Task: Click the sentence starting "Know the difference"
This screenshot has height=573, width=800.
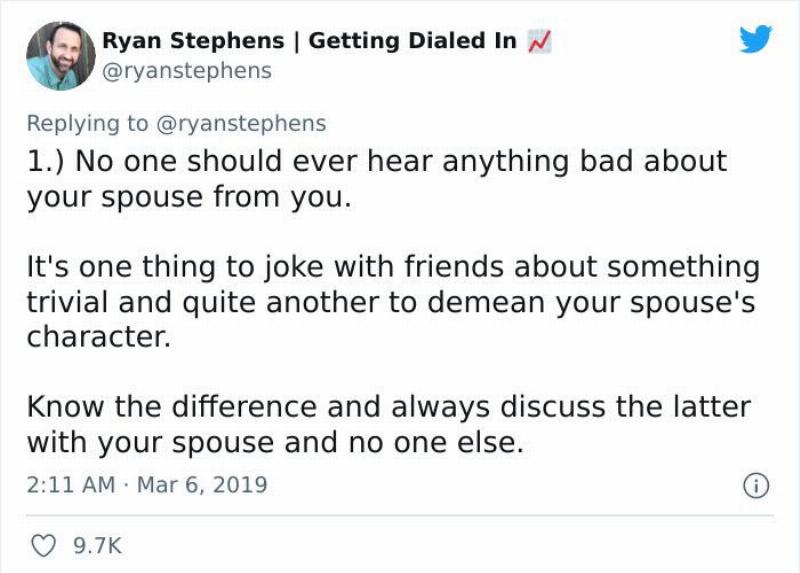Action: (388, 407)
